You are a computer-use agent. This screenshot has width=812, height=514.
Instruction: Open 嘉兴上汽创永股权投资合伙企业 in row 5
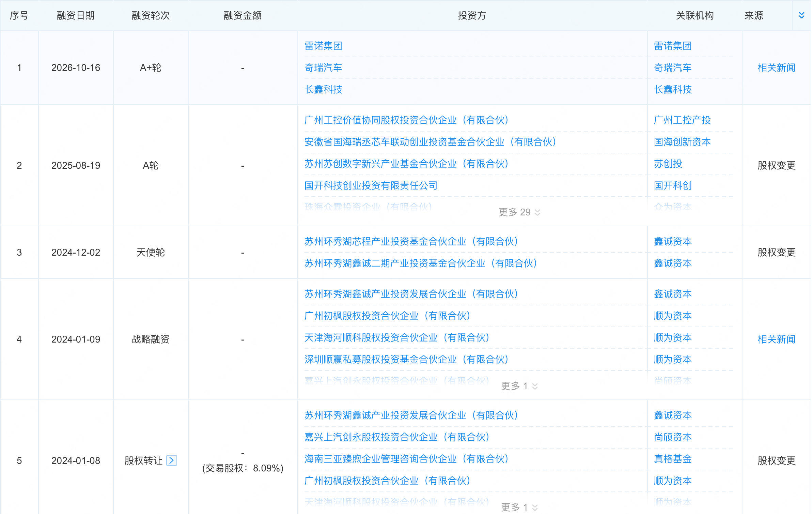[x=397, y=437]
